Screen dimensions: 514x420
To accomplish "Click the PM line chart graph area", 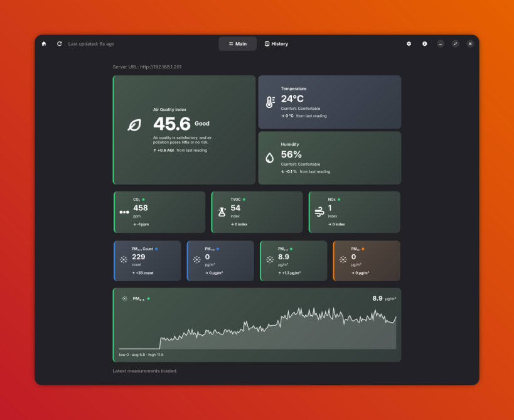I will (257, 328).
